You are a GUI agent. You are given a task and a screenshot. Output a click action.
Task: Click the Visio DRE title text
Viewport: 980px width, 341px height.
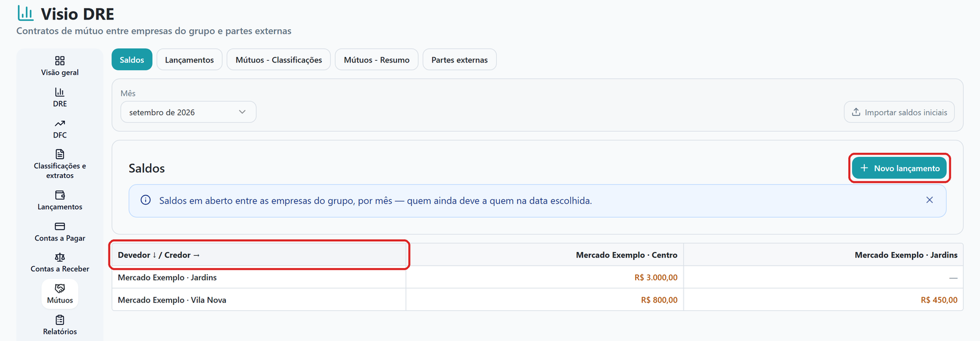(x=77, y=14)
